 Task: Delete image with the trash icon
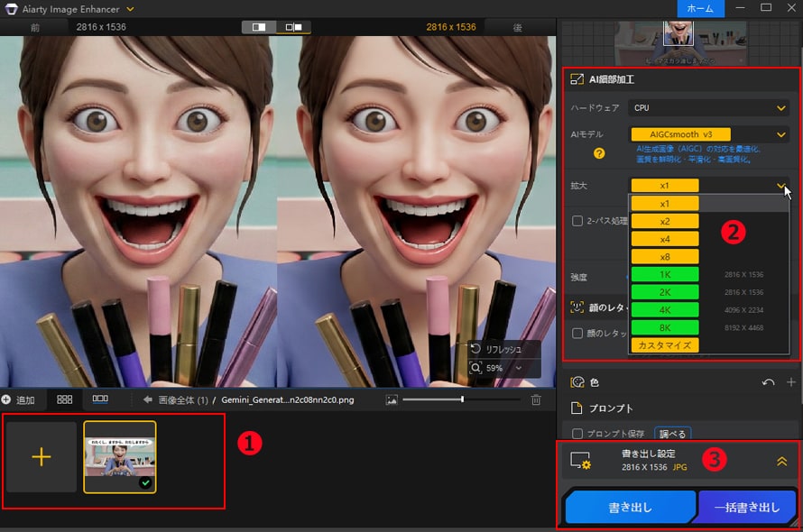point(536,399)
